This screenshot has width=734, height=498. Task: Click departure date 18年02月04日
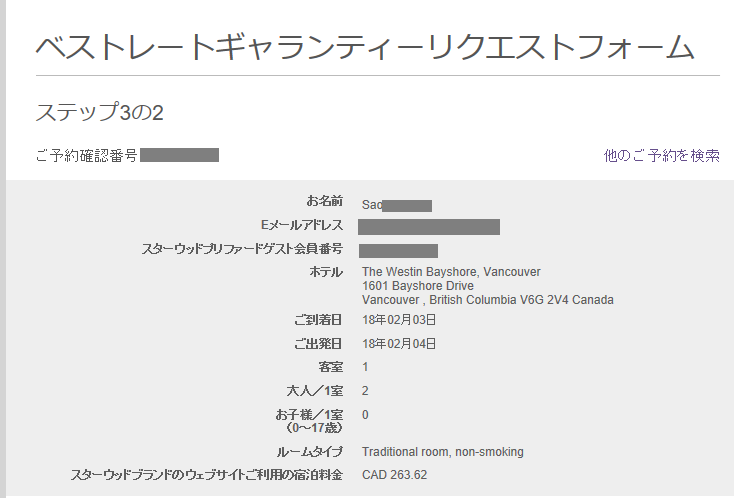399,344
